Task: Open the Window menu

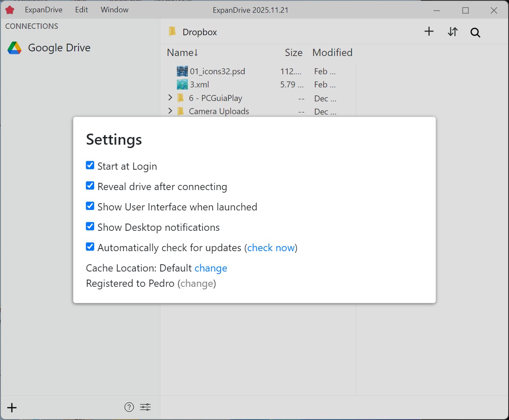Action: [x=115, y=10]
